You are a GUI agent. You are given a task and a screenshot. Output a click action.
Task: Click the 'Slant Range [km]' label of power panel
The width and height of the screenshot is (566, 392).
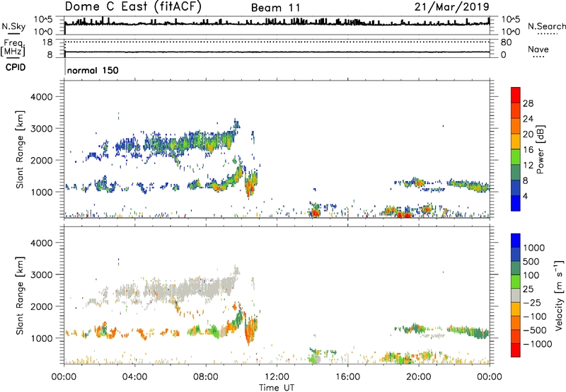(x=20, y=149)
